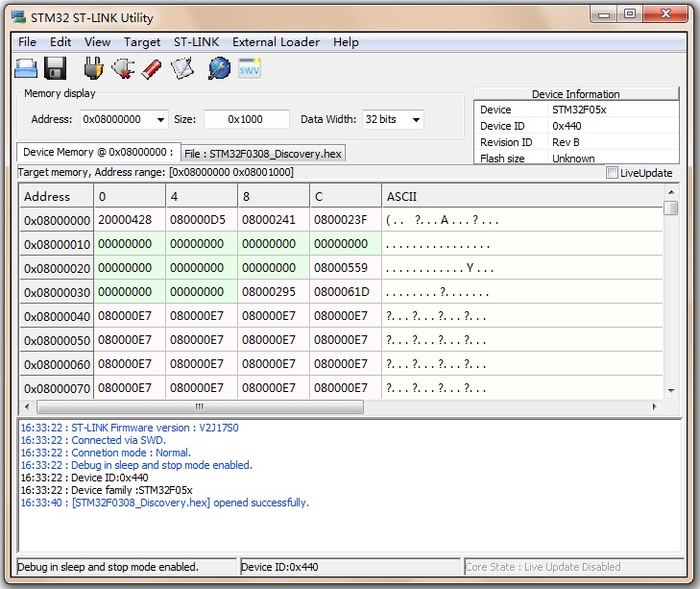Click the Open file toolbar icon
The height and width of the screenshot is (589, 700).
tap(26, 69)
